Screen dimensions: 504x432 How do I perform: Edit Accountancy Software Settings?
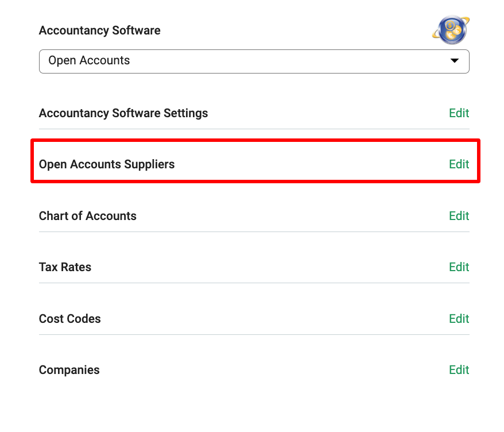pos(459,113)
